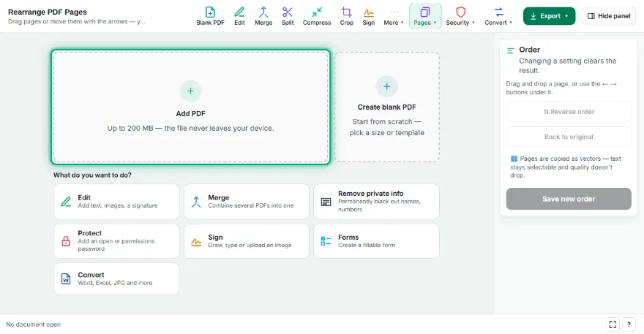Click plus icon in Create blank PDF
644x334 pixels.
386,86
